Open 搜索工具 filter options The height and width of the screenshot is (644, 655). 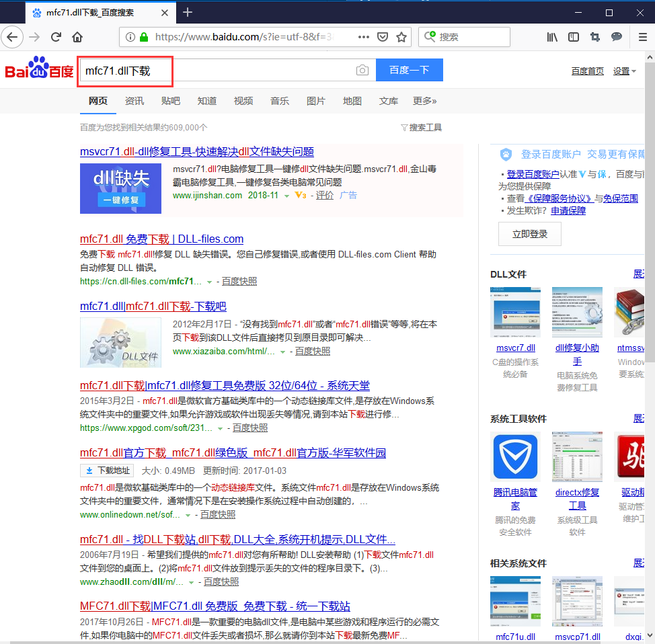click(x=421, y=127)
